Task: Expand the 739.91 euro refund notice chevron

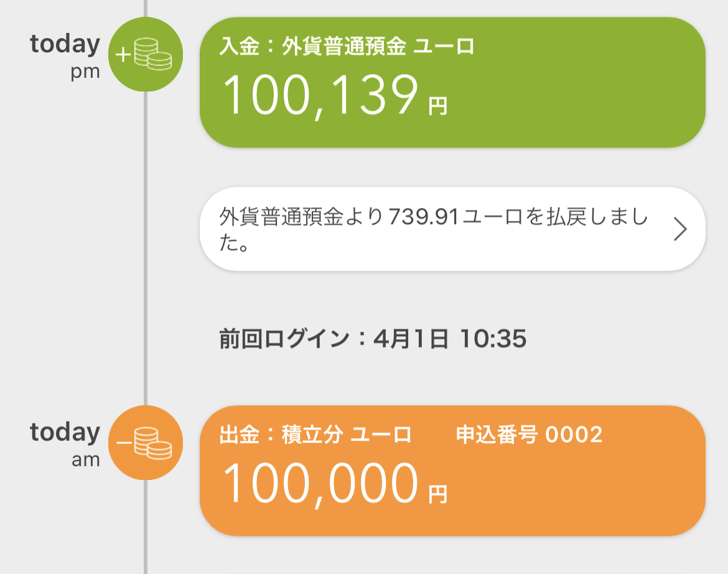Action: (x=680, y=230)
